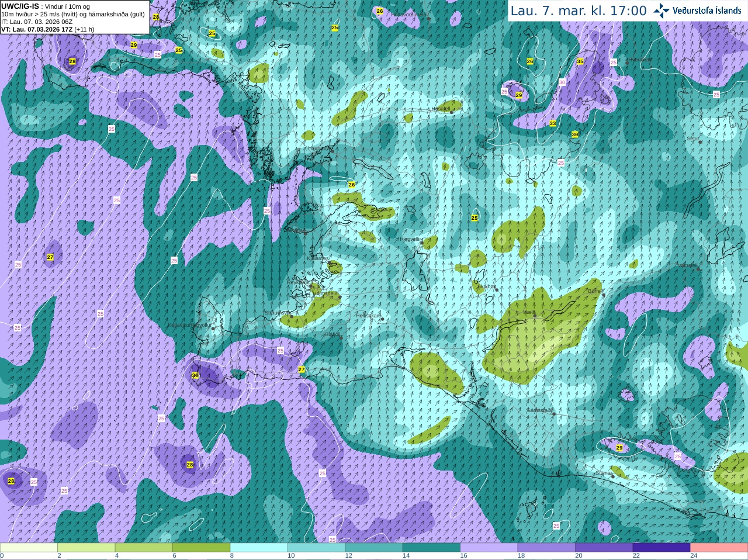The image size is (748, 560).
Task: Click the white 30 gust contour label
Action: [562, 82]
